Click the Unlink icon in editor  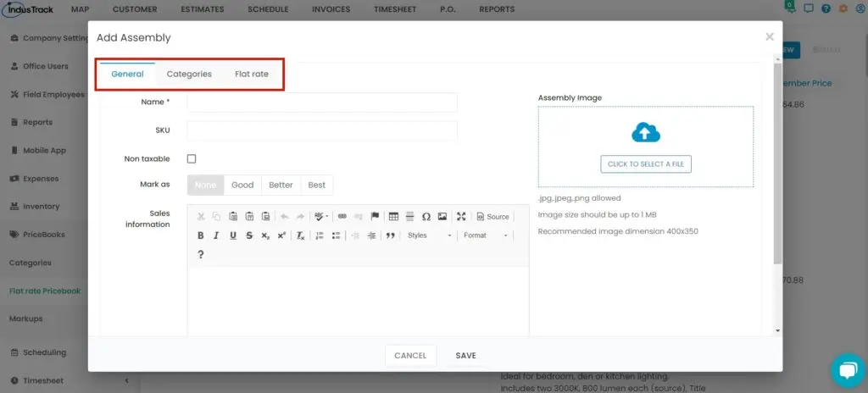pos(359,217)
